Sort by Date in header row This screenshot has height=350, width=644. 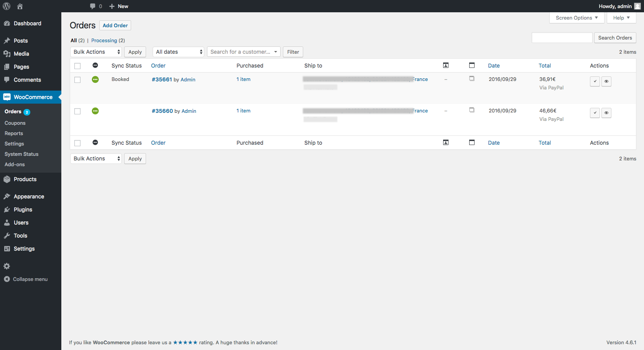coord(494,66)
